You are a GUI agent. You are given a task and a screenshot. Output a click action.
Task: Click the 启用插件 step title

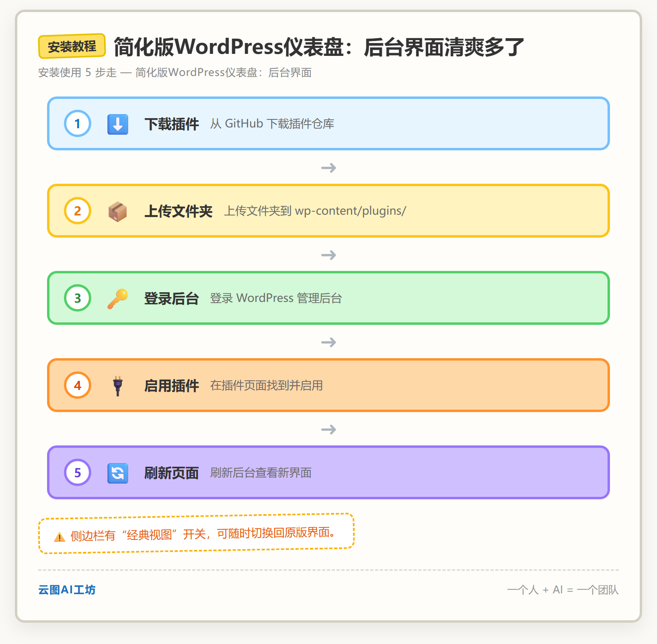tap(172, 386)
